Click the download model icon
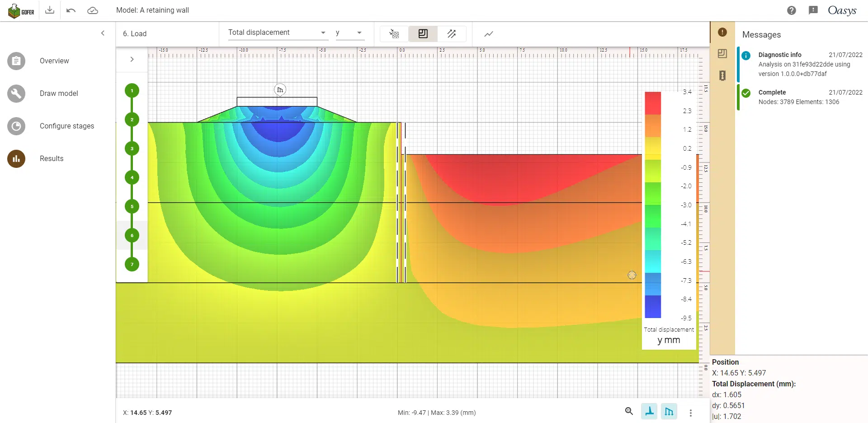 coord(50,10)
